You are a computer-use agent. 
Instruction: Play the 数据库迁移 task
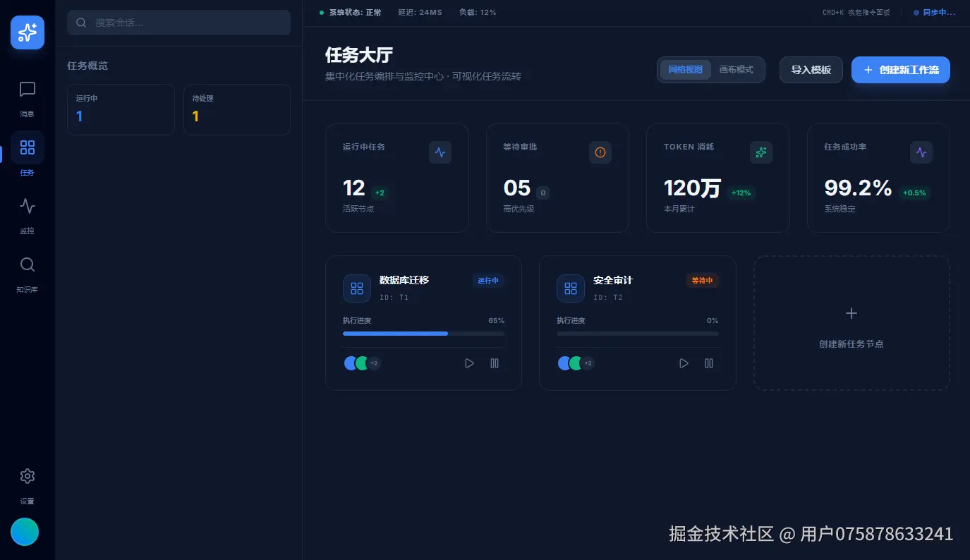tap(469, 363)
